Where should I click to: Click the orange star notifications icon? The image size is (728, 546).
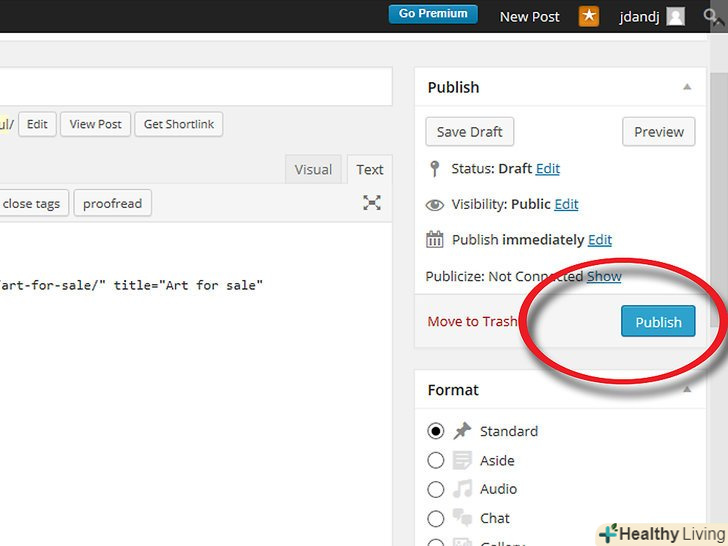[x=588, y=16]
